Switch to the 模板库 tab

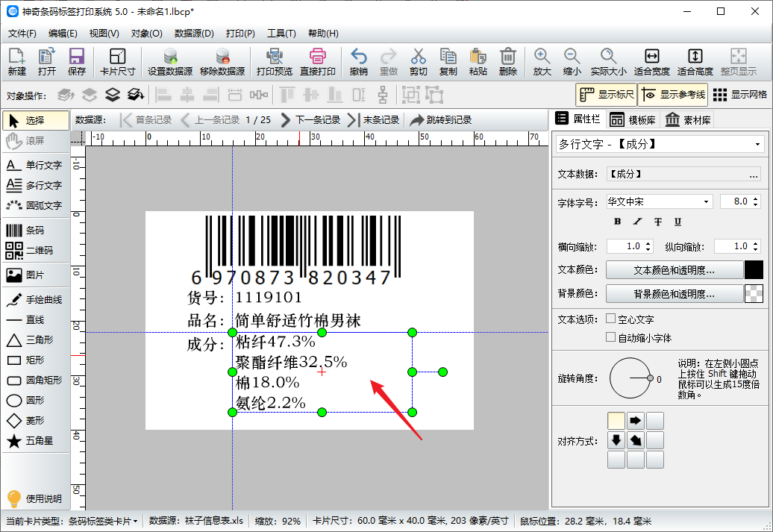633,120
